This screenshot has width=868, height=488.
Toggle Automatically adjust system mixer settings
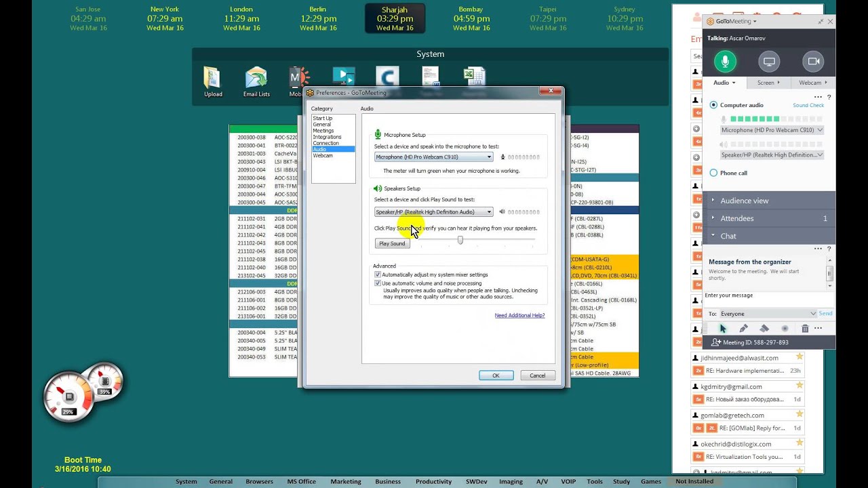click(378, 274)
